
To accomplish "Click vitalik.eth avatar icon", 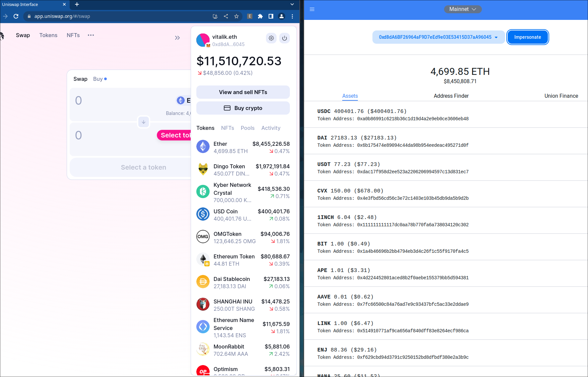I will point(203,40).
